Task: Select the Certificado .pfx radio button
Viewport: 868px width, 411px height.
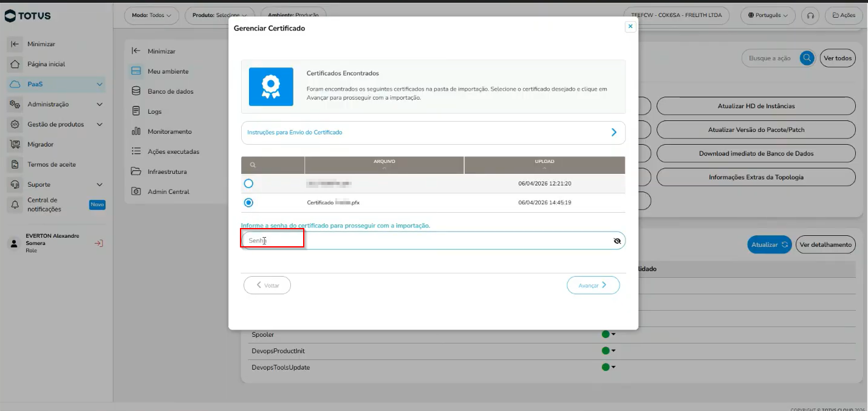Action: coord(248,202)
